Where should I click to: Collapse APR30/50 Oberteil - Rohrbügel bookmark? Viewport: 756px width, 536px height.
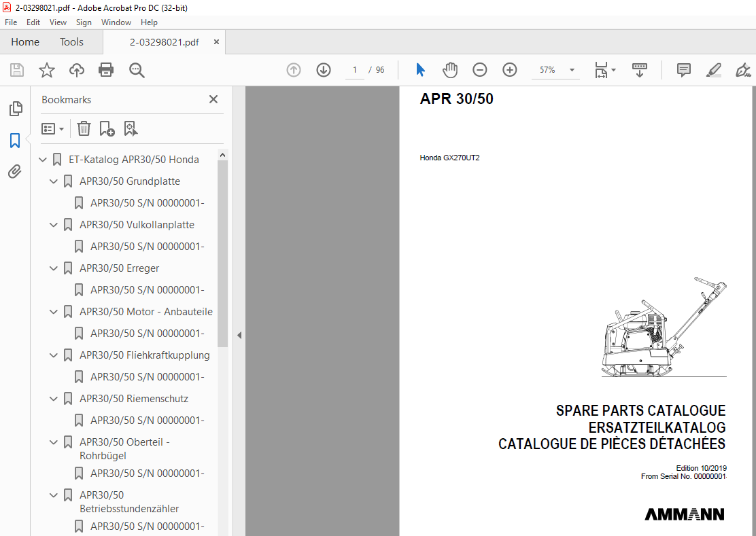(x=54, y=442)
